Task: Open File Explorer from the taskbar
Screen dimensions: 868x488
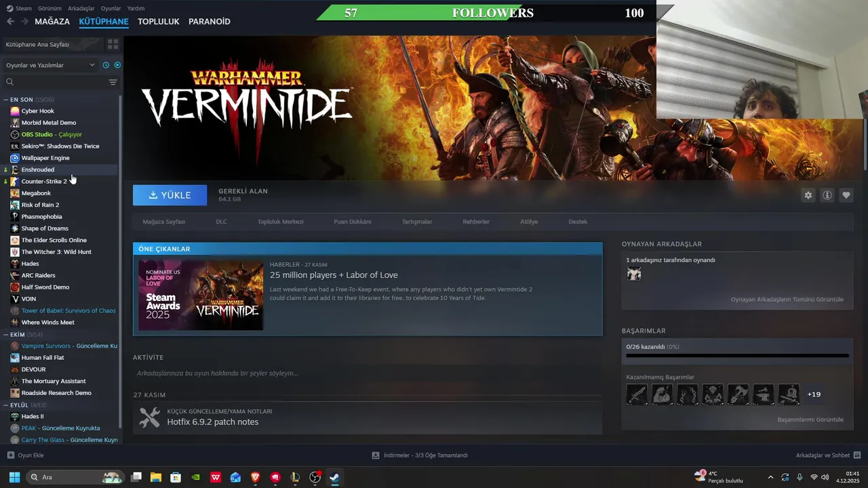Action: pyautogui.click(x=156, y=477)
